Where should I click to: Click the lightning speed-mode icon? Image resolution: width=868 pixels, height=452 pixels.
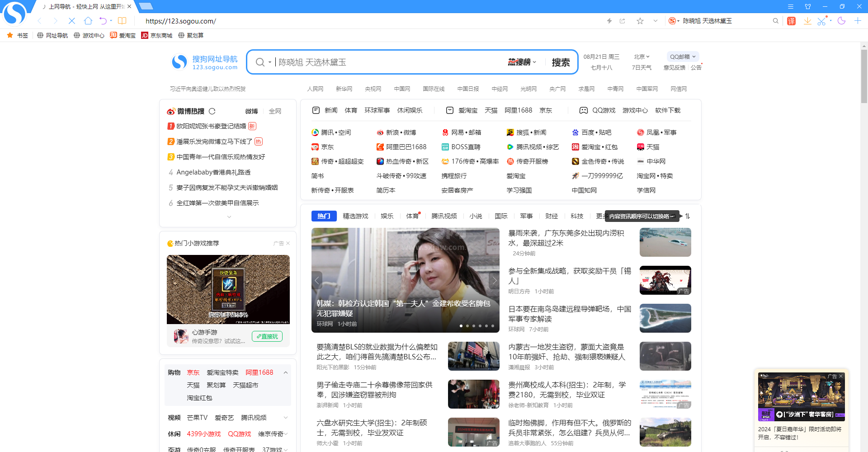[609, 21]
